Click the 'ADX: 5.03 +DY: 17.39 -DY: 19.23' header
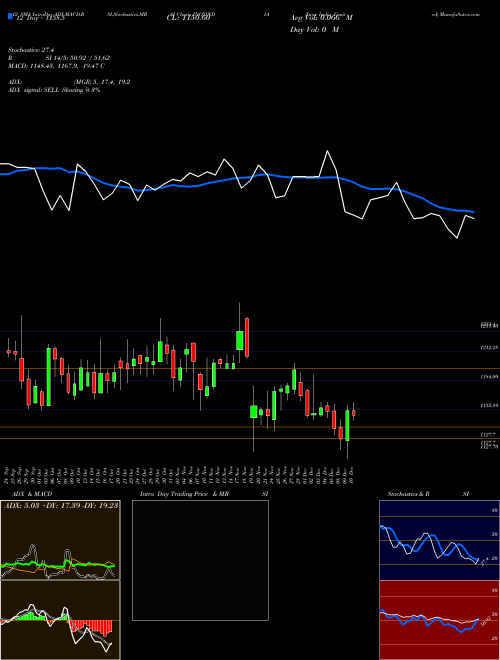The image size is (500, 660). point(61,506)
